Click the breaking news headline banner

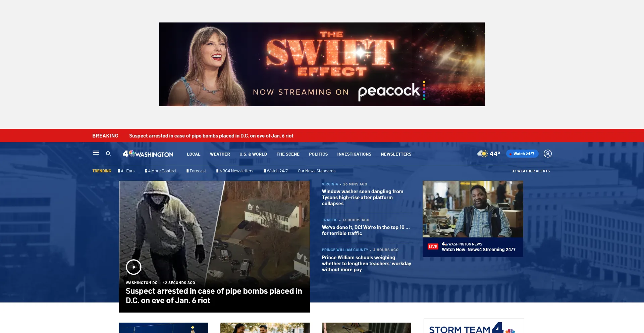[211, 136]
